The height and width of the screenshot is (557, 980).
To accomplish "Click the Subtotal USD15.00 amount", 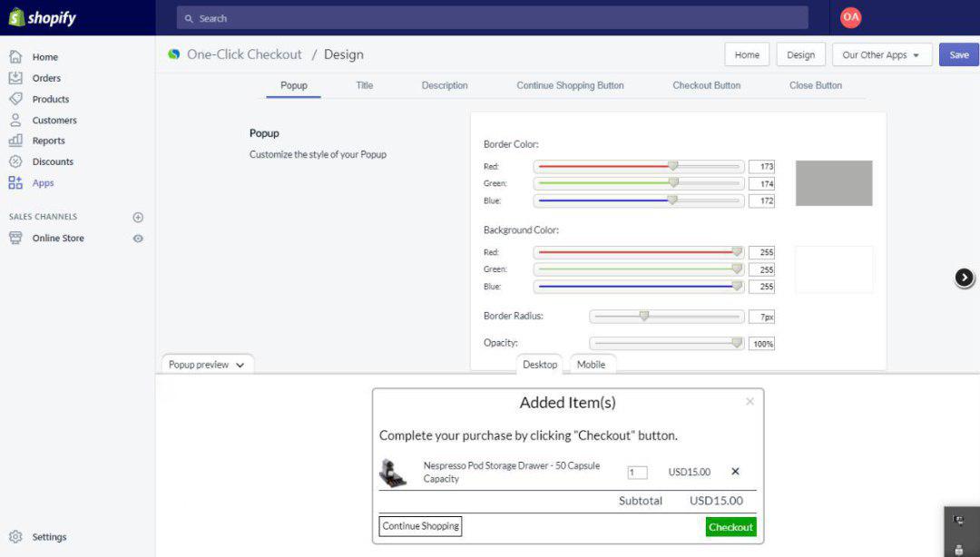I will coord(716,501).
